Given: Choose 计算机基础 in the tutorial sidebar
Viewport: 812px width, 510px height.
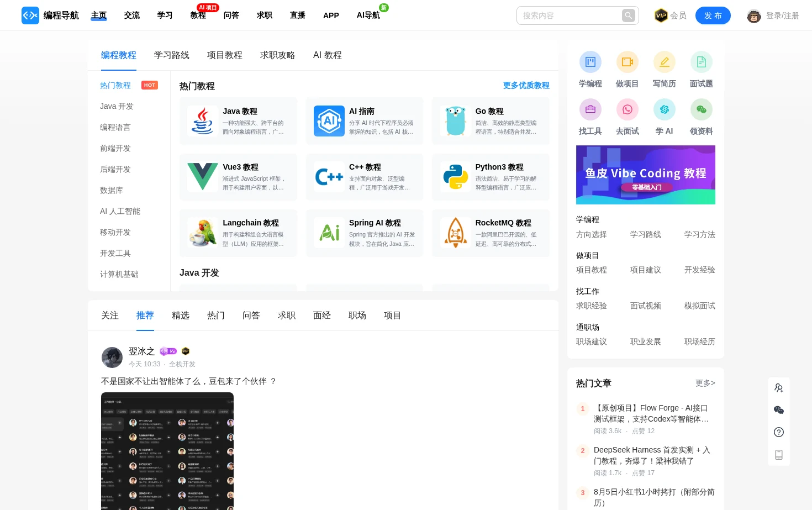Looking at the screenshot, I should click(x=119, y=274).
